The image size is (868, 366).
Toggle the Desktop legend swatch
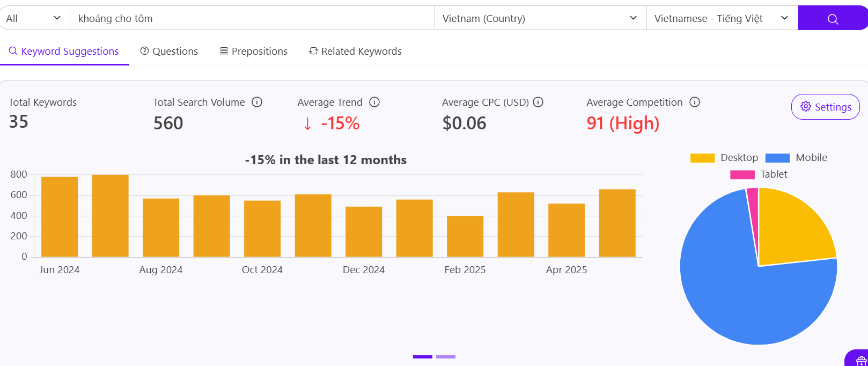click(x=702, y=158)
